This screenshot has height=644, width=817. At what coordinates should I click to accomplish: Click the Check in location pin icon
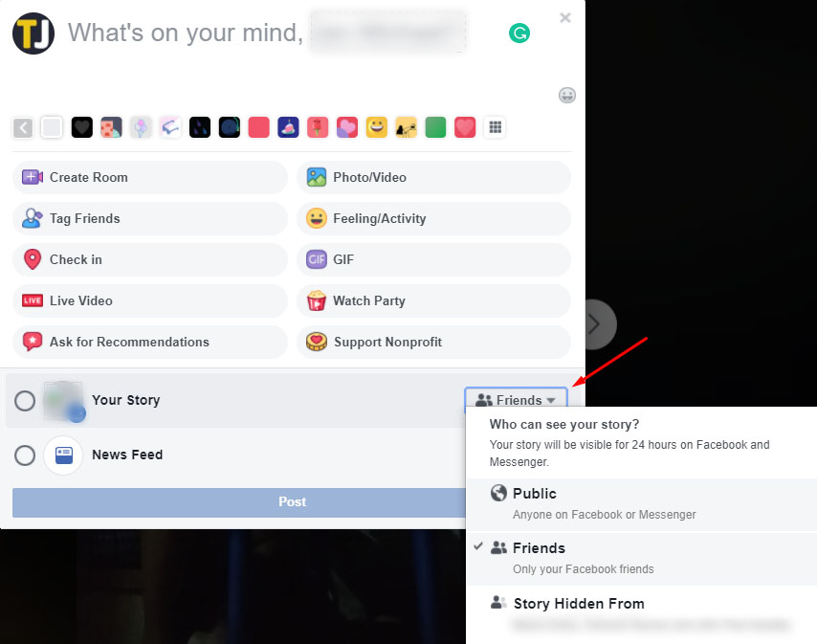[33, 259]
